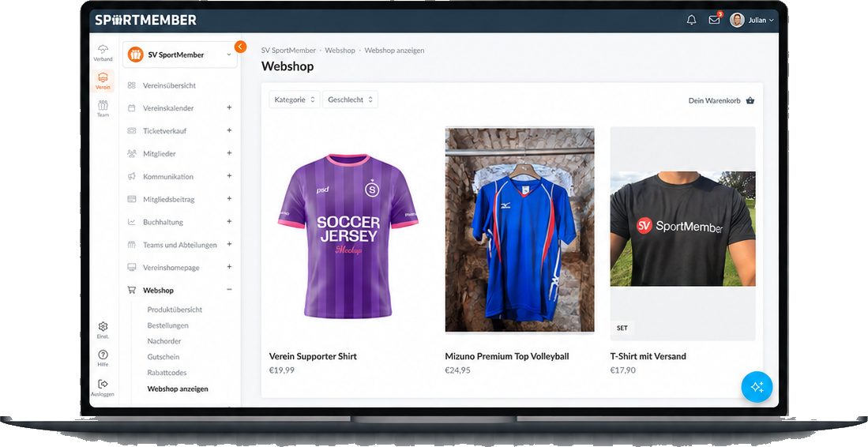
Task: Expand the Kommunikation section
Action: click(229, 176)
